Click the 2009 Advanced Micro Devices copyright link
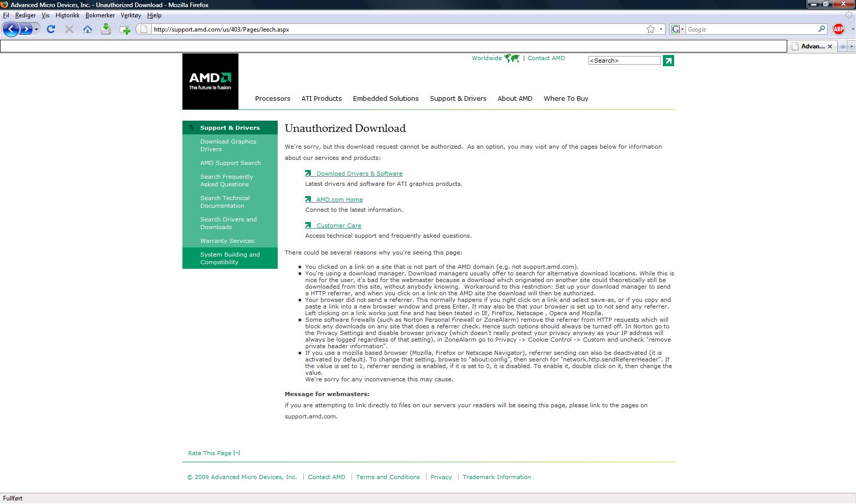 pos(242,477)
